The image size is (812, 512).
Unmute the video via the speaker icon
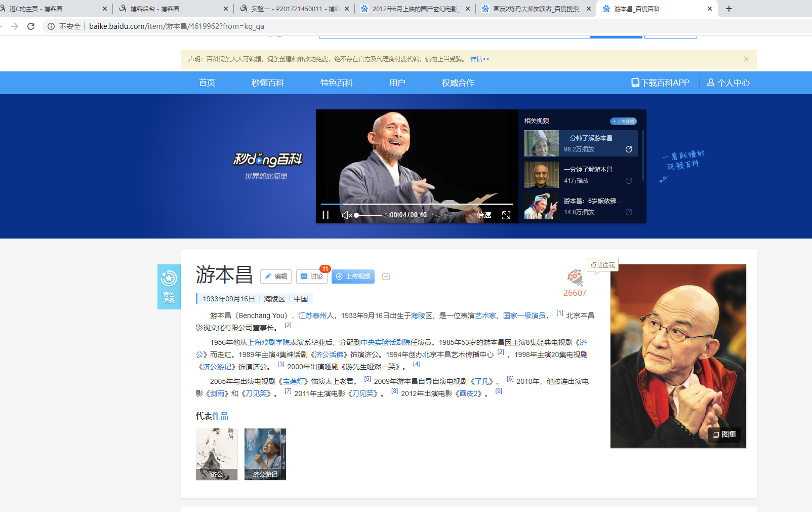[347, 215]
